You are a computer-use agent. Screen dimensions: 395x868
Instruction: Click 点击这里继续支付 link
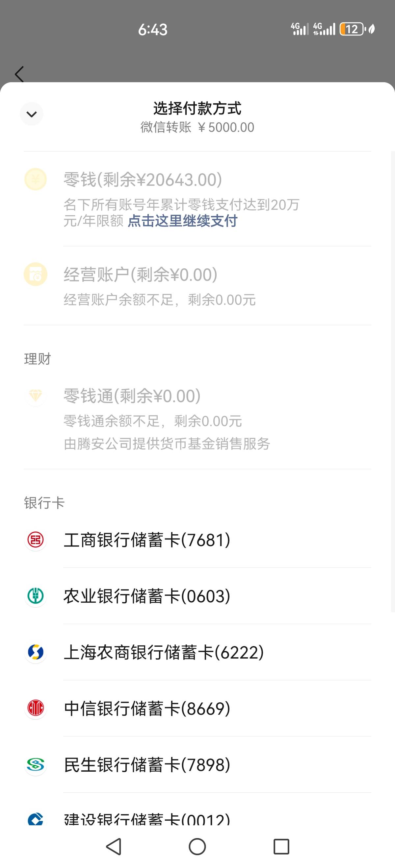[182, 221]
